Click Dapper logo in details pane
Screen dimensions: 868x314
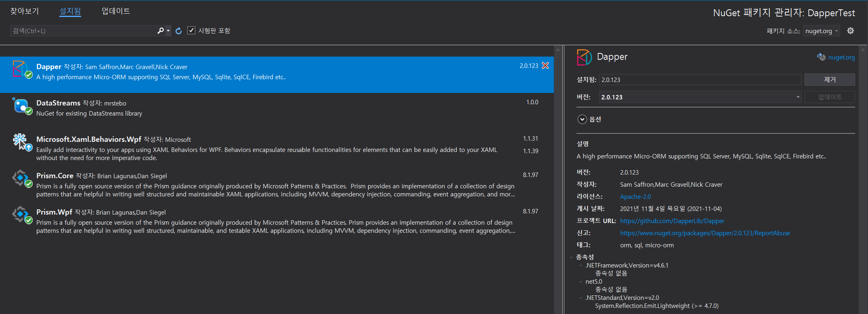[x=584, y=57]
